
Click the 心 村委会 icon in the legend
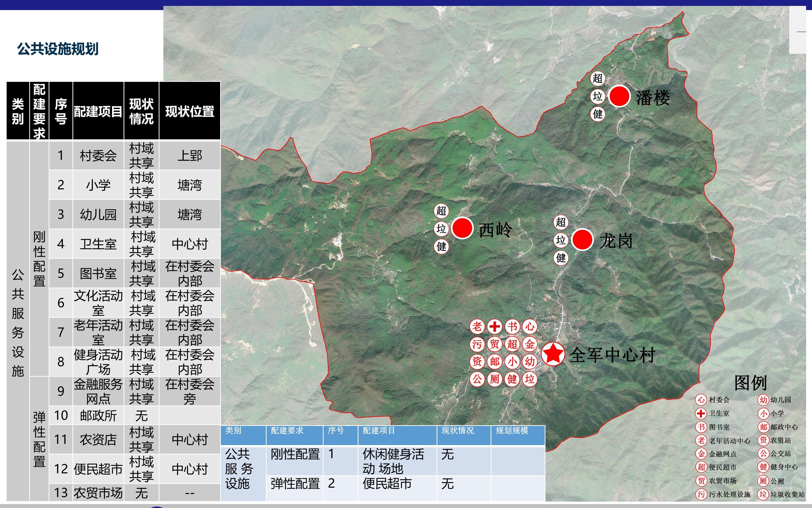click(x=701, y=399)
